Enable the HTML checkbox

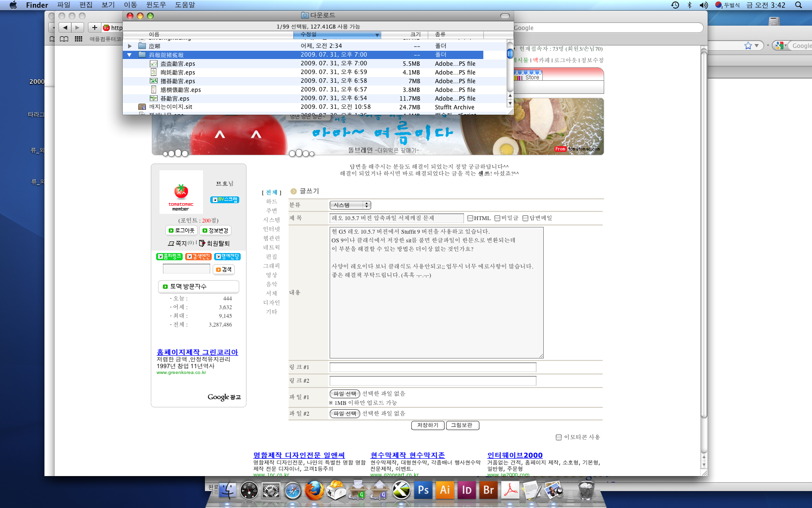[x=470, y=218]
